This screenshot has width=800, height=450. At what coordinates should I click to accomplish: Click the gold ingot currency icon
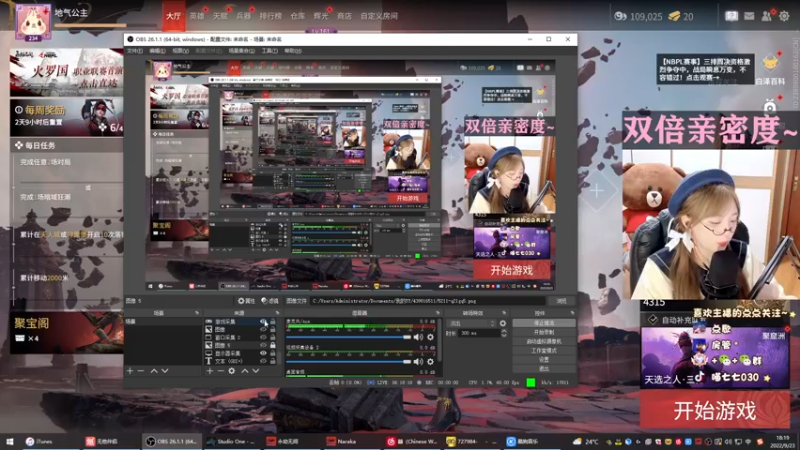(674, 16)
